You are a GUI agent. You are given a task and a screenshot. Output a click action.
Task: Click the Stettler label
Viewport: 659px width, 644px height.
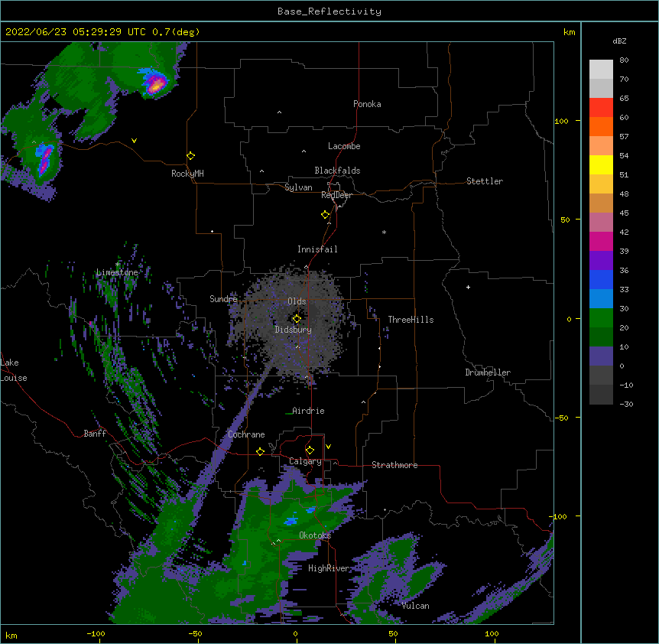coord(484,181)
